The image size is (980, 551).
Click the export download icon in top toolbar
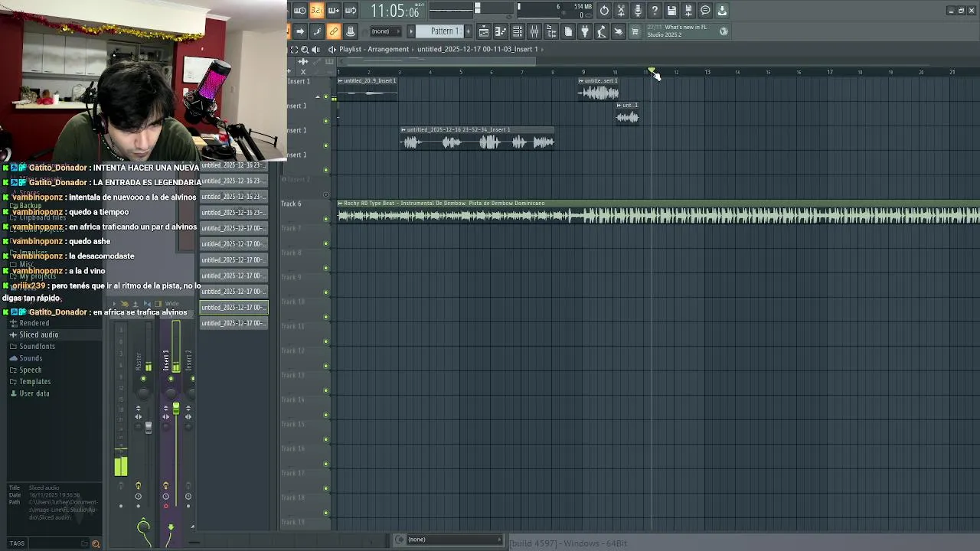pyautogui.click(x=722, y=11)
